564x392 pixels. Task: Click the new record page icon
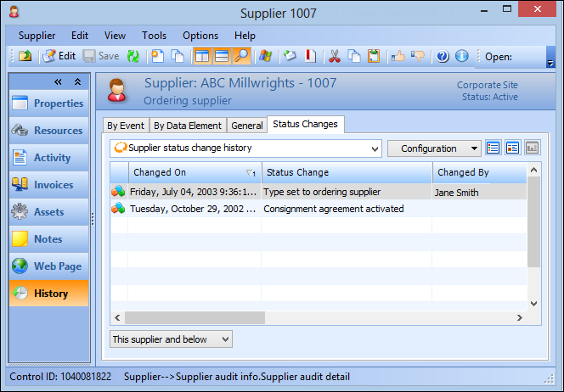coord(157,56)
